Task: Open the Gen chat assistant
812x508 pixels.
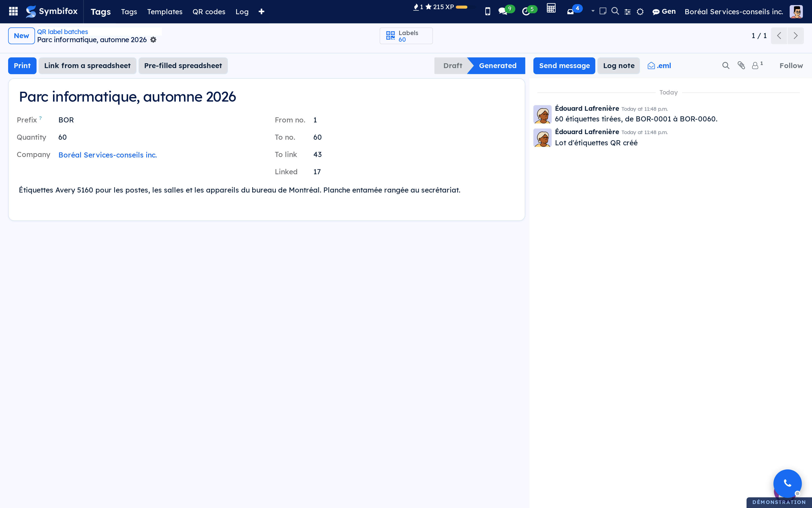Action: click(664, 11)
